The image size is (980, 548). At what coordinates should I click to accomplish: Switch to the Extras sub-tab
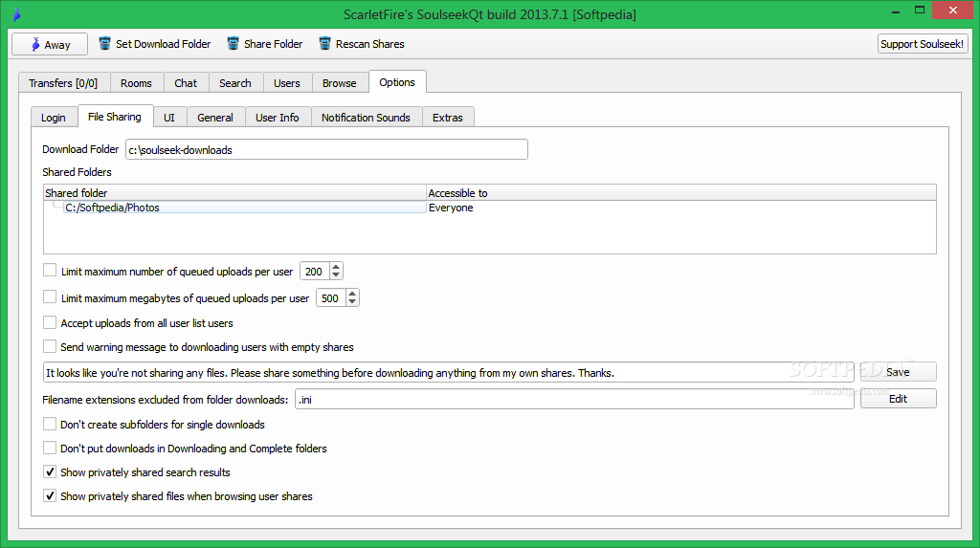pos(448,118)
